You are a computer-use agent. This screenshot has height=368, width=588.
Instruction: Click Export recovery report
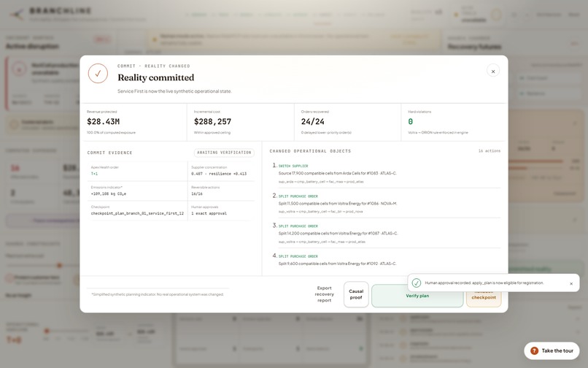click(324, 294)
